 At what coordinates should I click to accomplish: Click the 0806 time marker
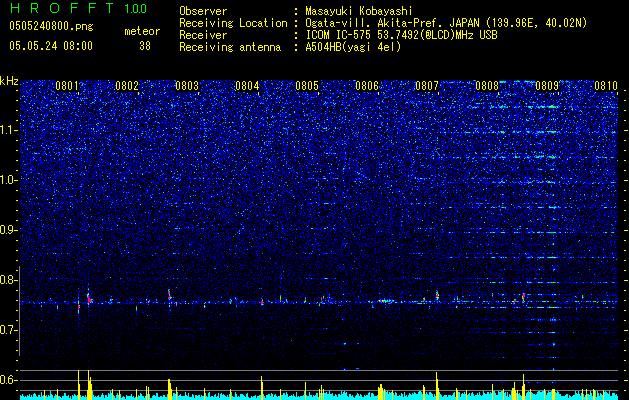(367, 85)
